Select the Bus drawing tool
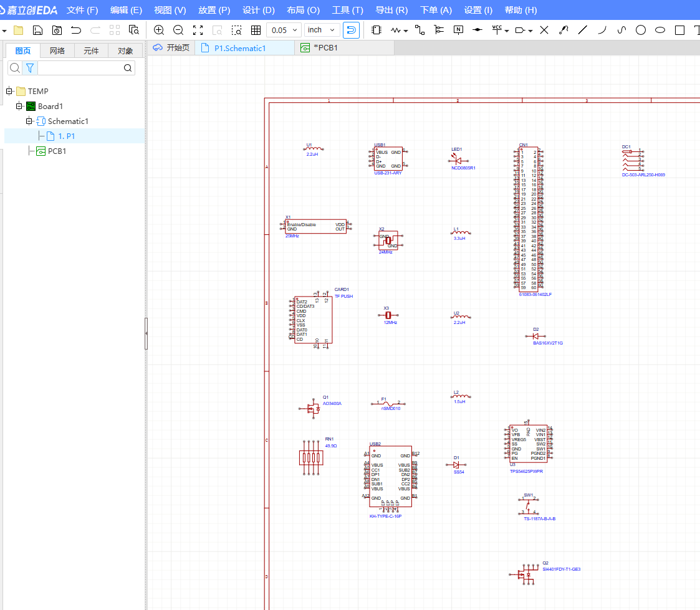The width and height of the screenshot is (700, 610). click(439, 31)
